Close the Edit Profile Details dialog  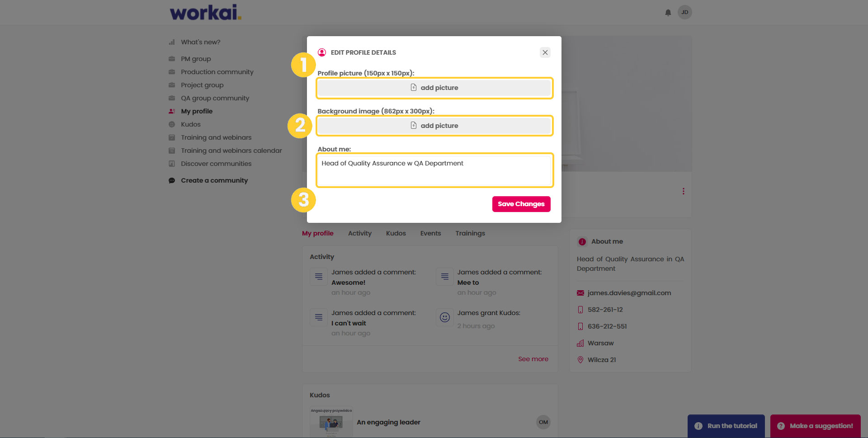(545, 52)
